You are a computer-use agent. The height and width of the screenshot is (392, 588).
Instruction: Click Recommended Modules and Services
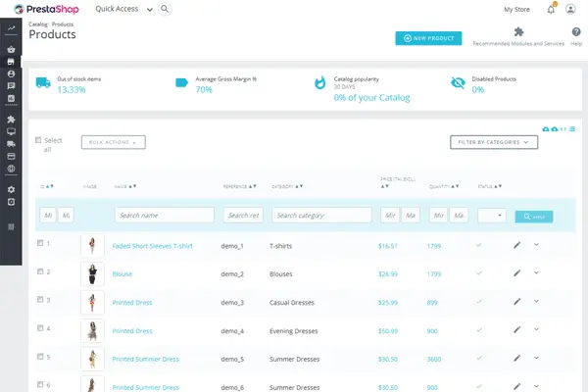pyautogui.click(x=517, y=36)
